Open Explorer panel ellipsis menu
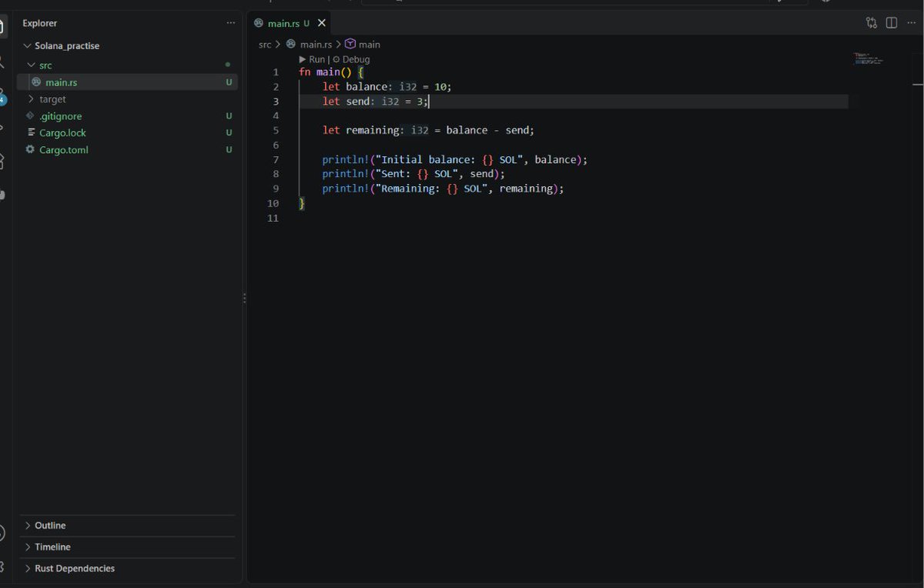This screenshot has width=924, height=588. [x=231, y=23]
